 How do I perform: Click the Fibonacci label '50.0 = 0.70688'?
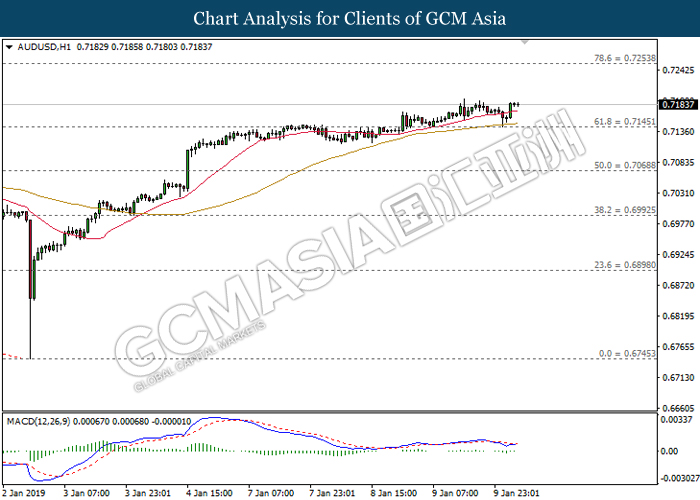pos(625,165)
